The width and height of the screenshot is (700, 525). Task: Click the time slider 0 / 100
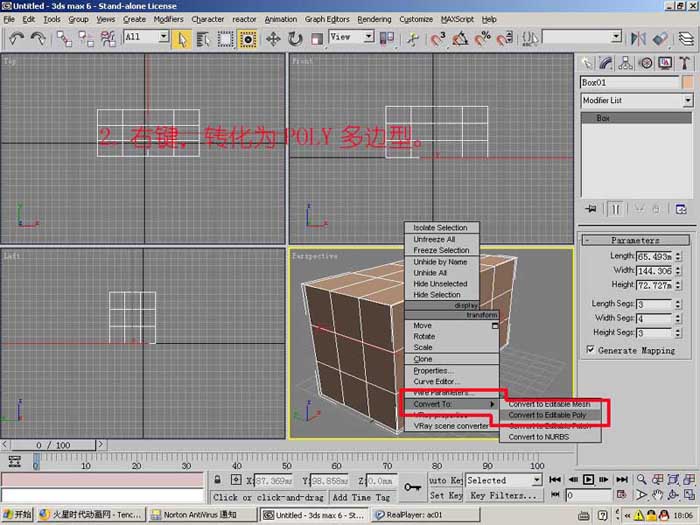point(53,445)
